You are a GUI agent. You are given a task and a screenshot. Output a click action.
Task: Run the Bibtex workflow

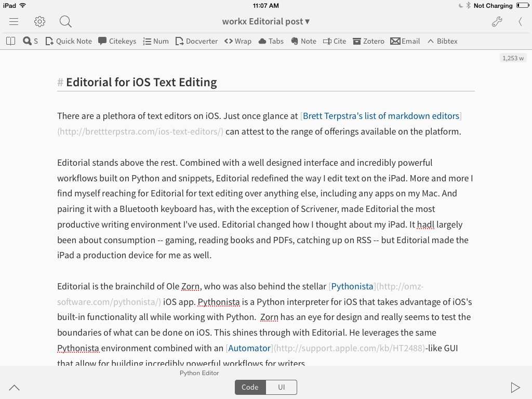tap(443, 41)
